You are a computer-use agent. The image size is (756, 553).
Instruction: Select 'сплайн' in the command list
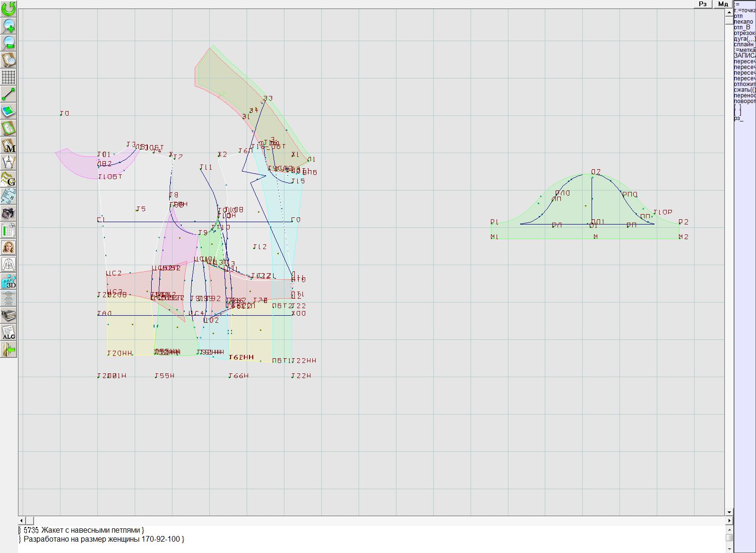[x=744, y=44]
